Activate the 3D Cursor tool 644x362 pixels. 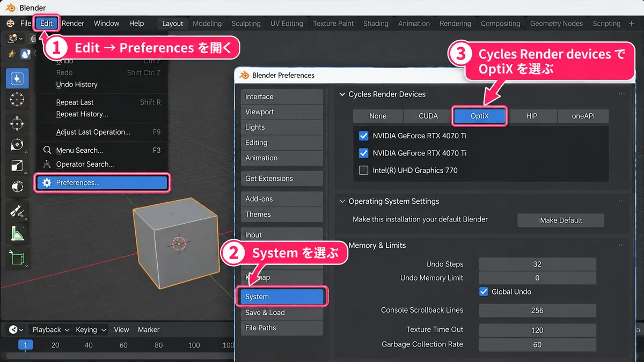pos(17,100)
